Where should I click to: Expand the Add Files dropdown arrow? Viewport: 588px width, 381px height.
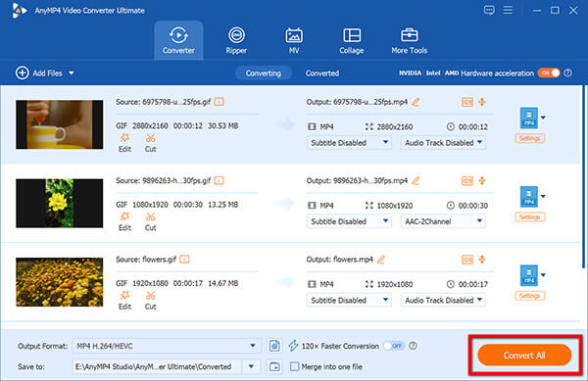pyautogui.click(x=72, y=73)
